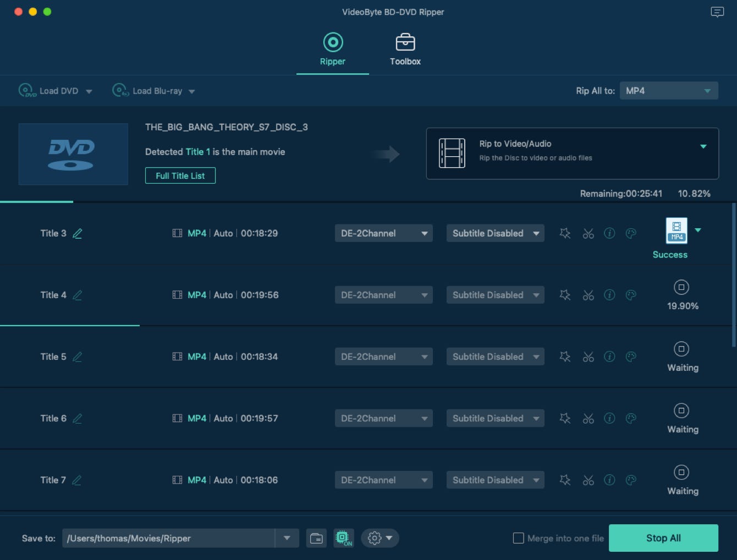Switch to the Ripper tab
Screen dimensions: 737x560
tap(333, 50)
